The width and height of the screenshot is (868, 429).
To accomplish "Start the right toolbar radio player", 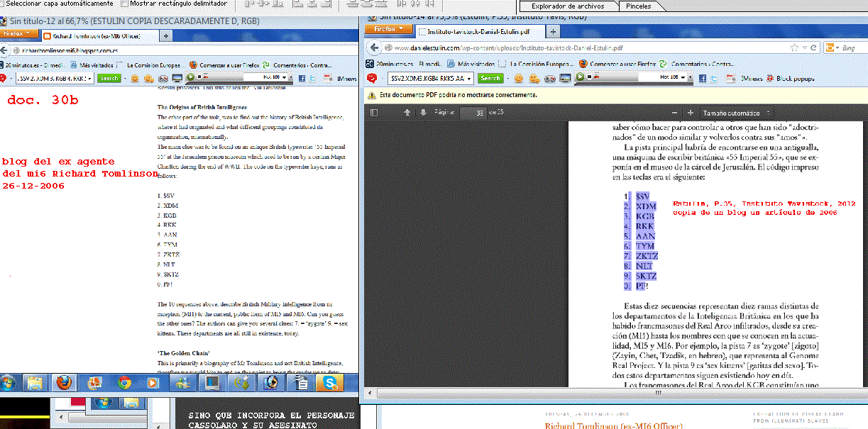I will click(581, 77).
